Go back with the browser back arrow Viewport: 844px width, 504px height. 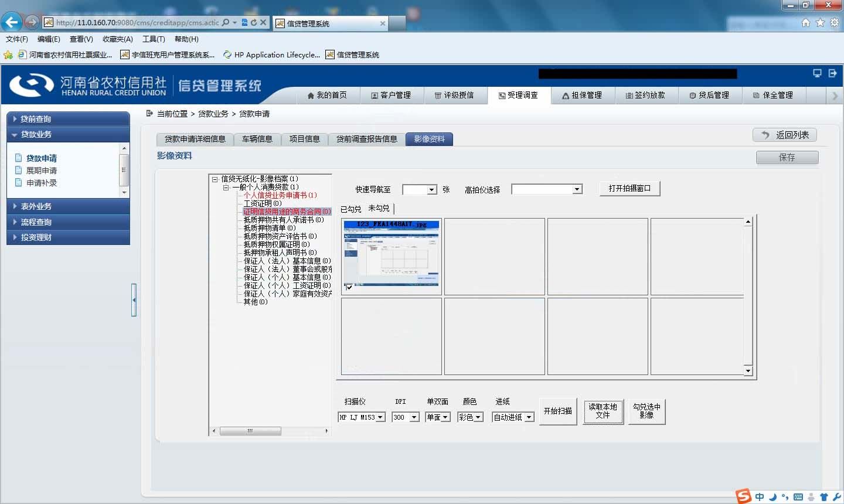tap(12, 22)
